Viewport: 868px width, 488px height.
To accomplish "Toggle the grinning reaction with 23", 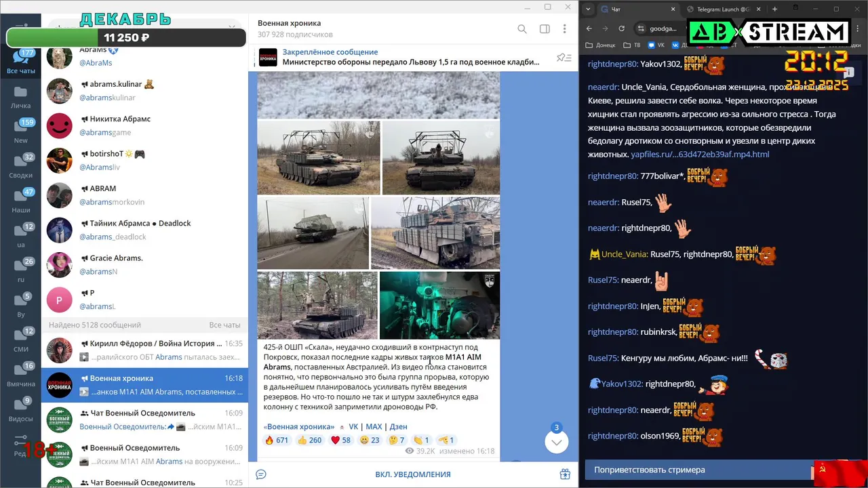I will click(370, 440).
